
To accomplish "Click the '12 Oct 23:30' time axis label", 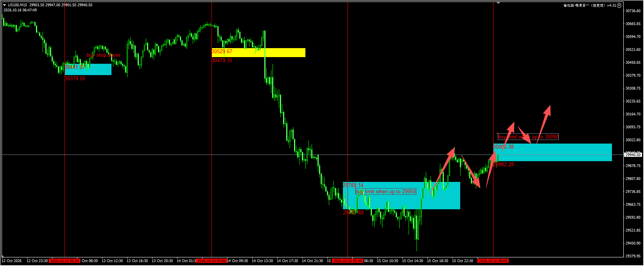I will click(37, 261).
